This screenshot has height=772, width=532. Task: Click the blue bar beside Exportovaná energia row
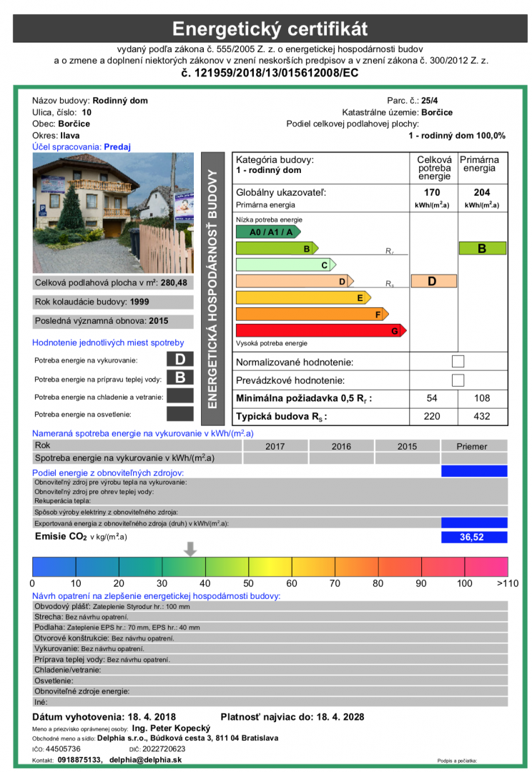click(x=474, y=523)
